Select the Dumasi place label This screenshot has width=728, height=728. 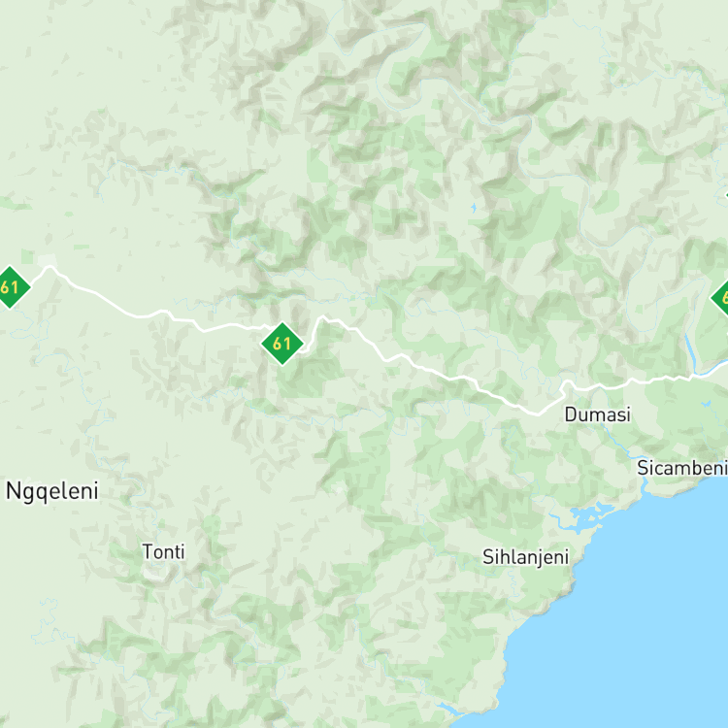coord(598,414)
